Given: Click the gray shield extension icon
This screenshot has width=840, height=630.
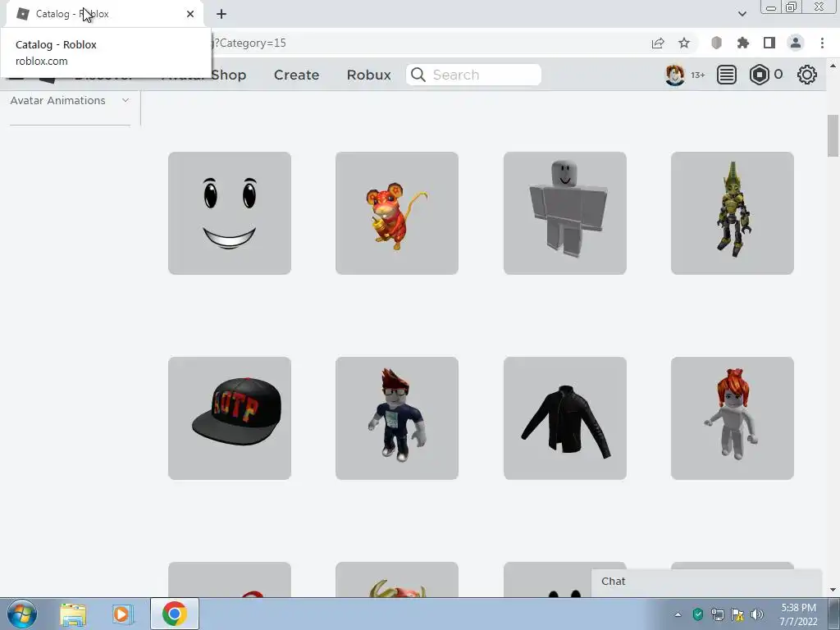Looking at the screenshot, I should [x=716, y=43].
